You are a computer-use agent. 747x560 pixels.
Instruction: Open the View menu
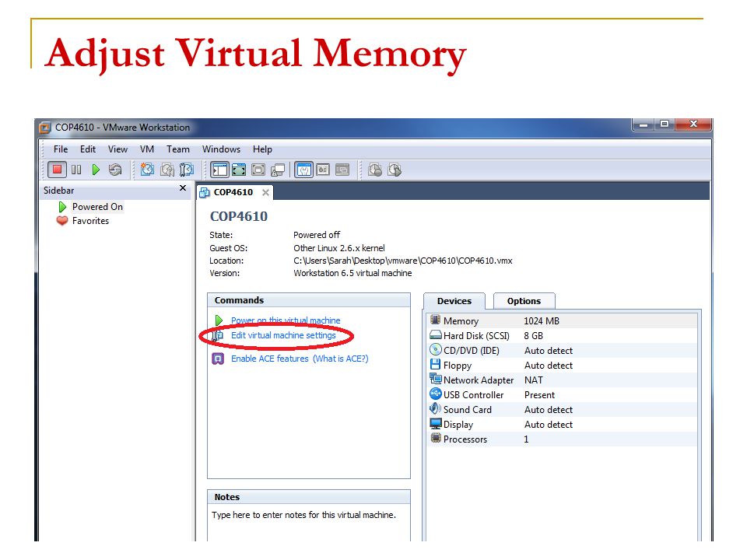click(117, 149)
